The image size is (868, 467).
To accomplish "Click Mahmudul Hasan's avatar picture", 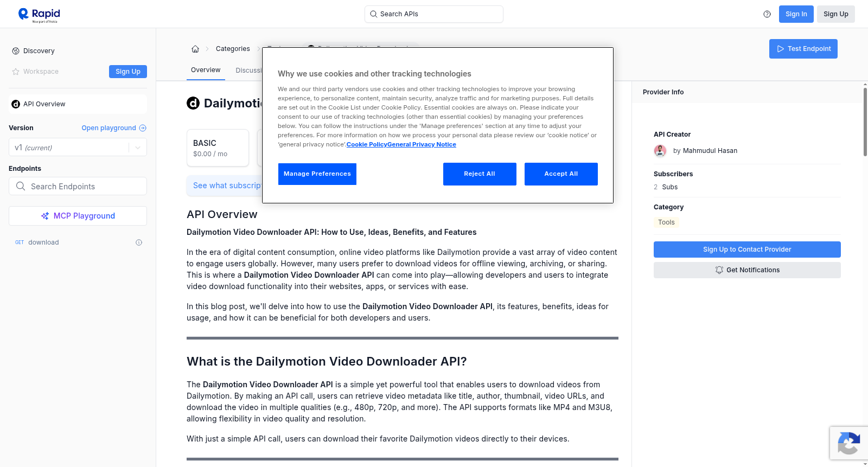I will point(660,151).
